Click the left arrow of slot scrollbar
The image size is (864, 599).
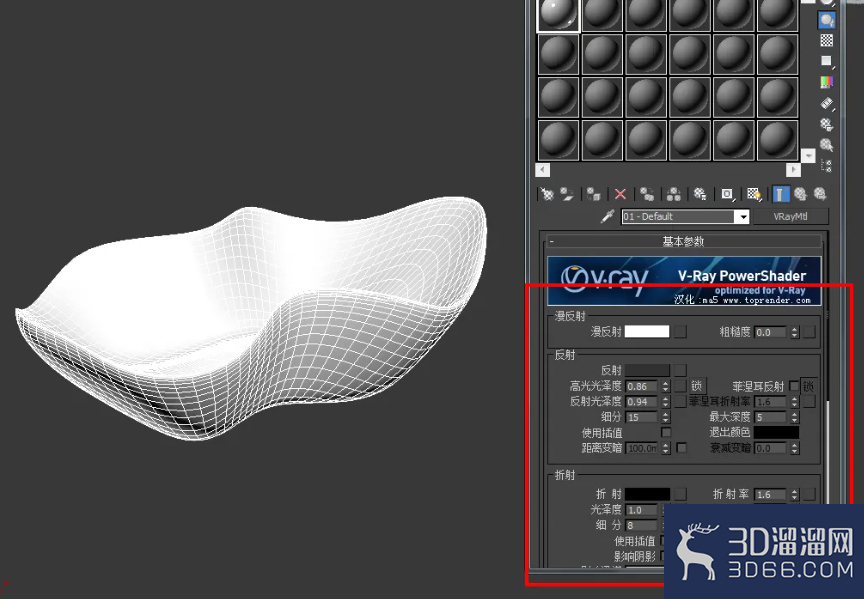pos(543,170)
